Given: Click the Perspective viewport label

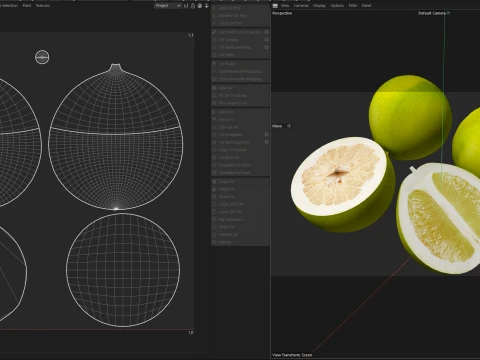Looking at the screenshot, I should [282, 13].
